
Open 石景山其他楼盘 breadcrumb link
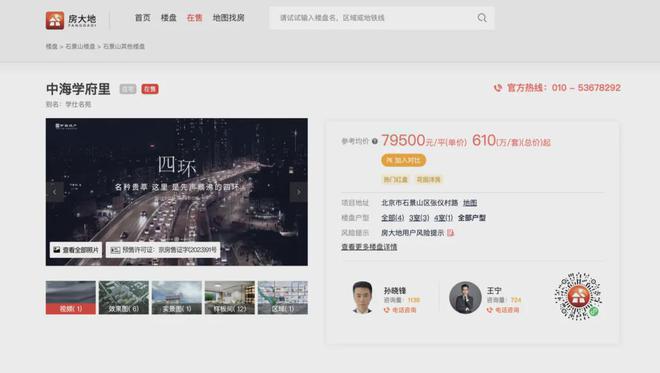pos(124,46)
